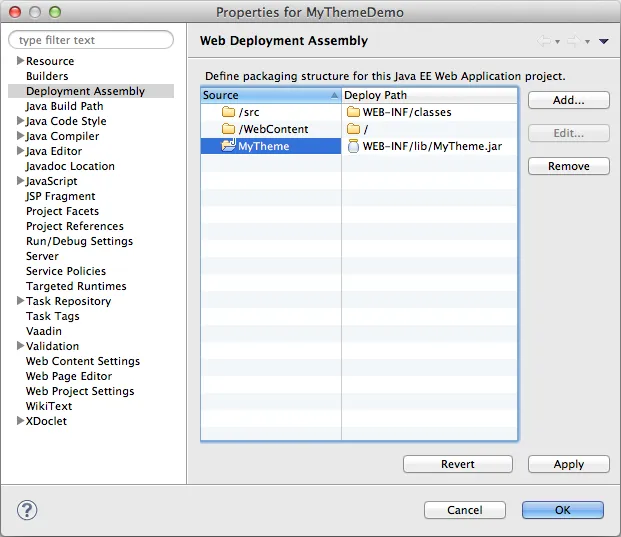Click the MyTheme project folder icon
The height and width of the screenshot is (537, 621).
(229, 145)
